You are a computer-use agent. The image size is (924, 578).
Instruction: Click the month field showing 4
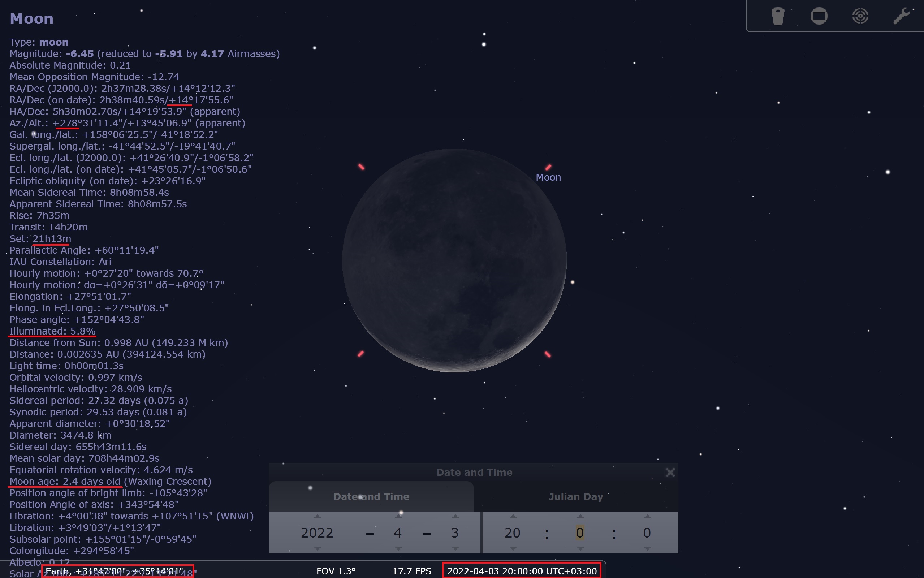(398, 532)
